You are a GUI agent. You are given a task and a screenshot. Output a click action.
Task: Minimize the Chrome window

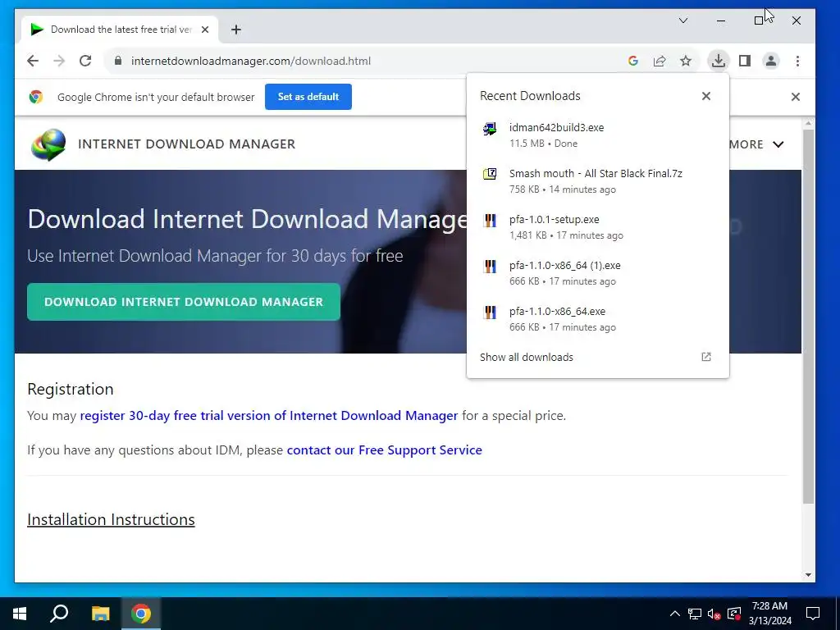[721, 21]
